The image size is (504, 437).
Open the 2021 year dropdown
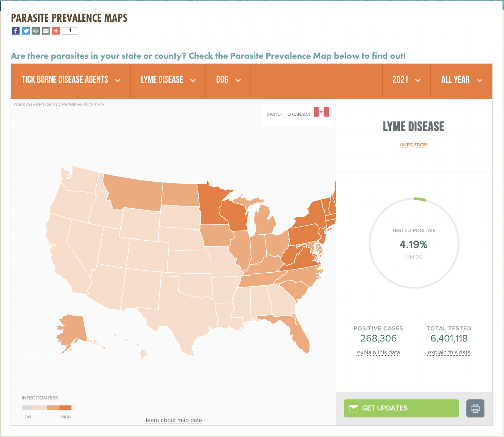pyautogui.click(x=406, y=80)
